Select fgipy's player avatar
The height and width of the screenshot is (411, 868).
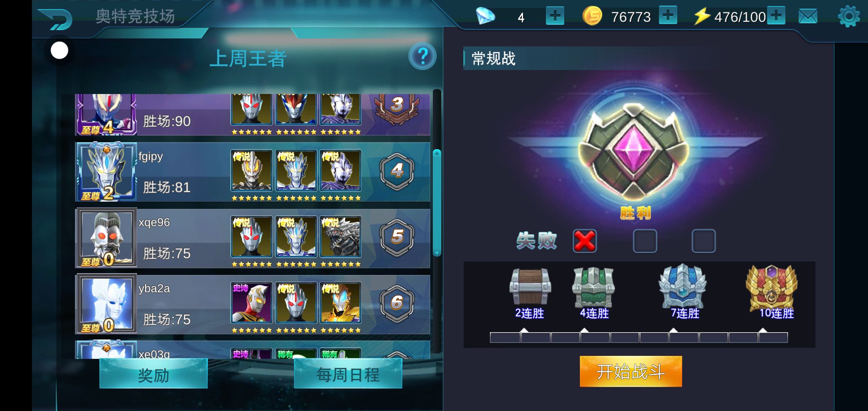click(107, 172)
